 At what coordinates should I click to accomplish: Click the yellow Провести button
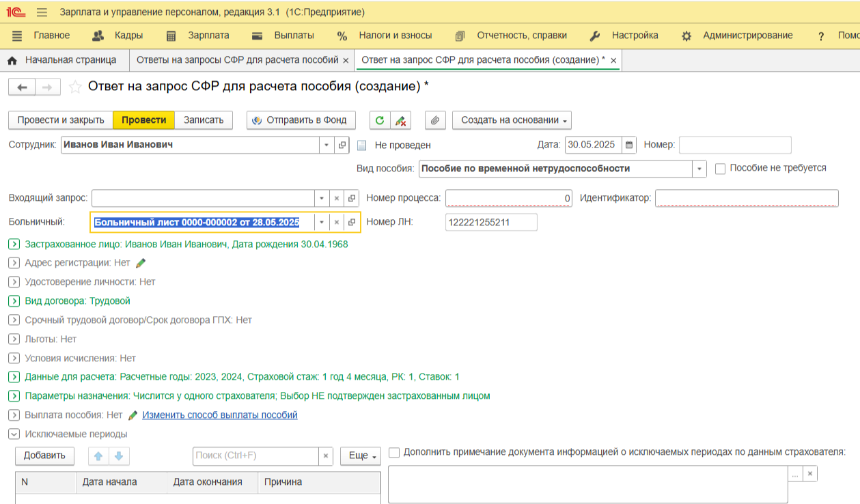pyautogui.click(x=143, y=120)
